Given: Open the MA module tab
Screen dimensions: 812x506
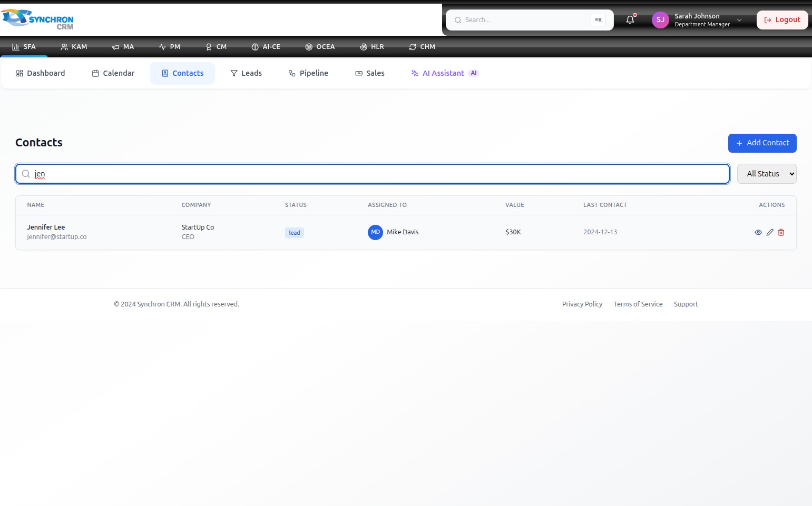Looking at the screenshot, I should [x=123, y=47].
